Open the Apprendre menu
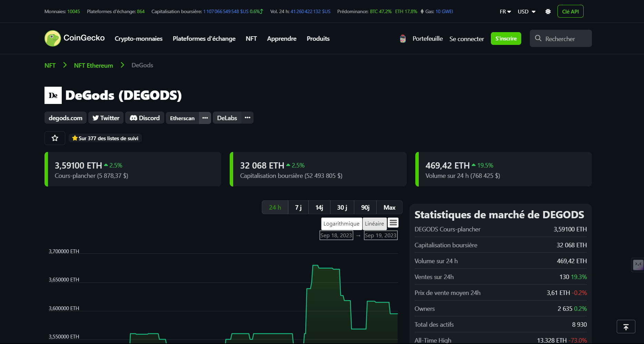 282,39
